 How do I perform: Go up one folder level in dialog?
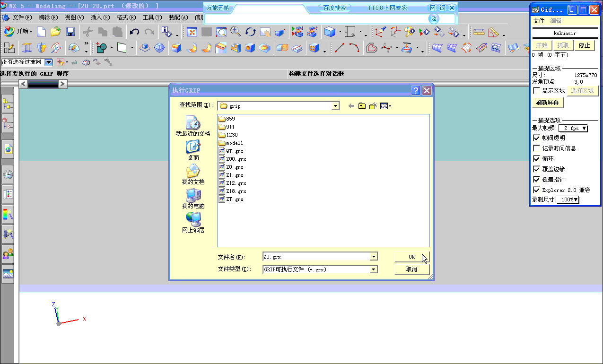pos(362,106)
